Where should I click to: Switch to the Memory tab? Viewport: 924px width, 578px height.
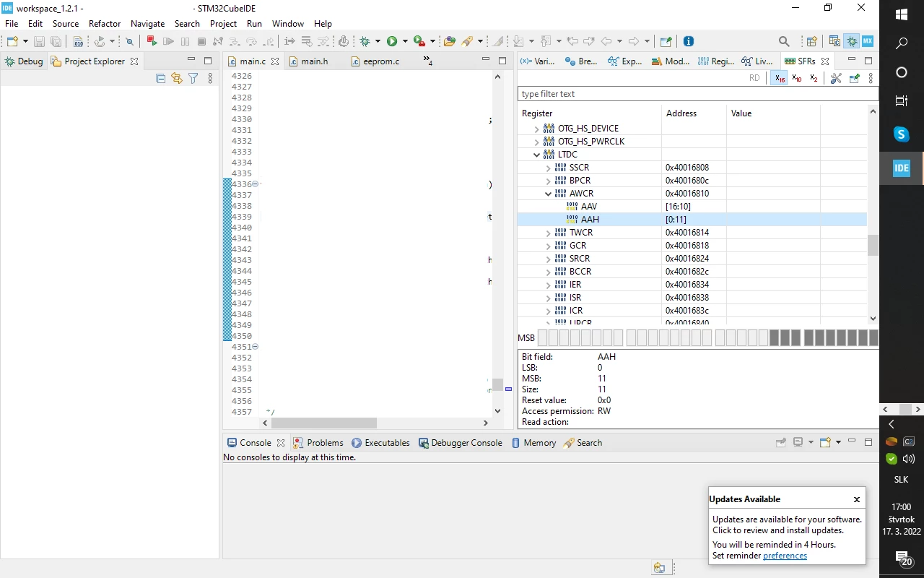pos(533,443)
